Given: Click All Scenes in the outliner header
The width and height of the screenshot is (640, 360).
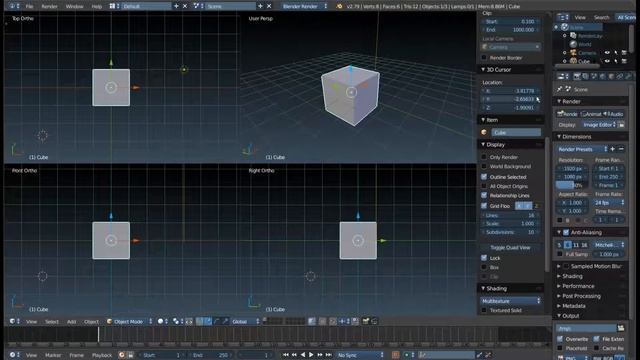Looking at the screenshot, I should 626,17.
